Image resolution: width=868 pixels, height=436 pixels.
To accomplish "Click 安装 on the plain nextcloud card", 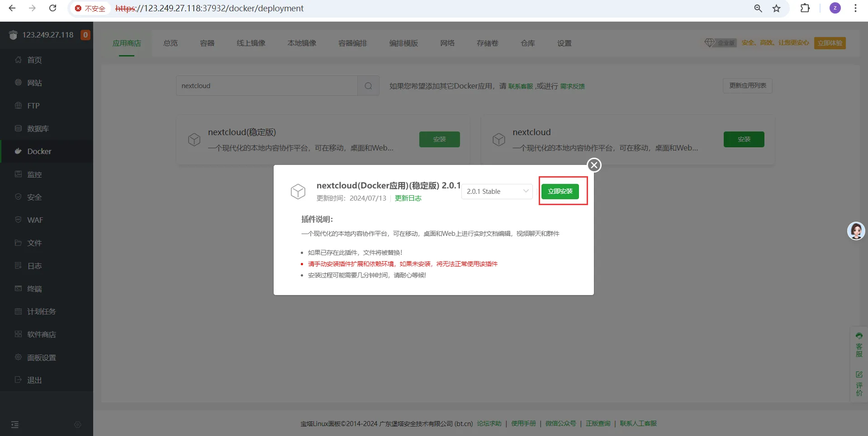I will tap(744, 139).
